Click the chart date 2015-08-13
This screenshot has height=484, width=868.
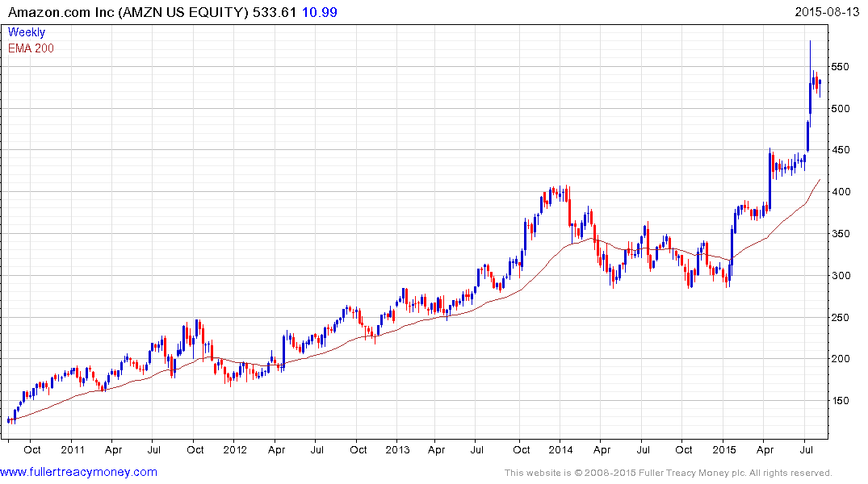click(827, 12)
